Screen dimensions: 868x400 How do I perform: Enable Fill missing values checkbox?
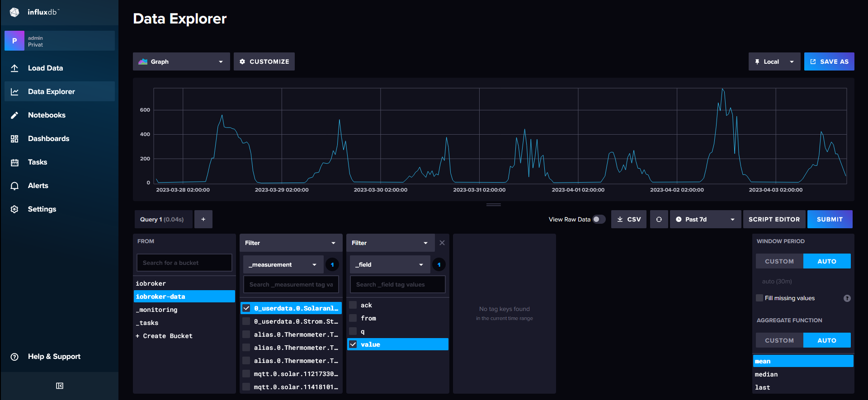pos(759,298)
